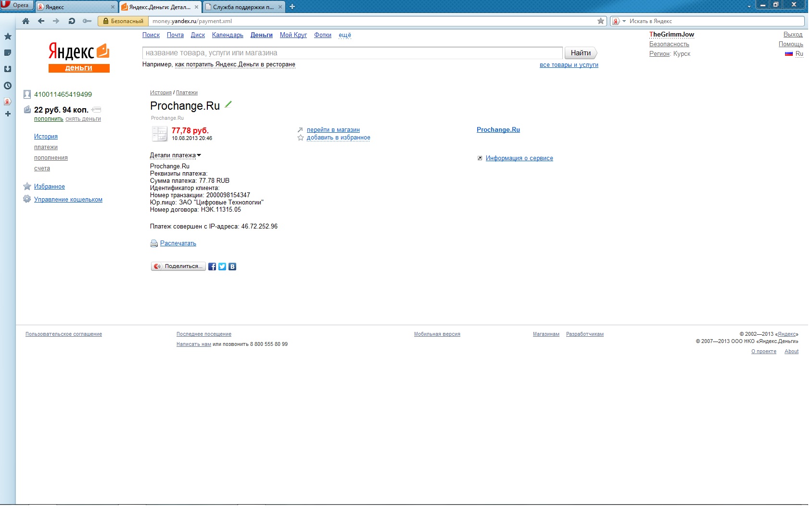
Task: Click the TheGrimmJow username
Action: [x=672, y=35]
